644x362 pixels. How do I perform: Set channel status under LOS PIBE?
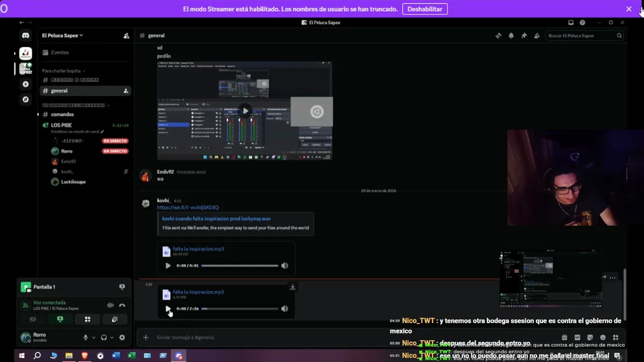77,132
